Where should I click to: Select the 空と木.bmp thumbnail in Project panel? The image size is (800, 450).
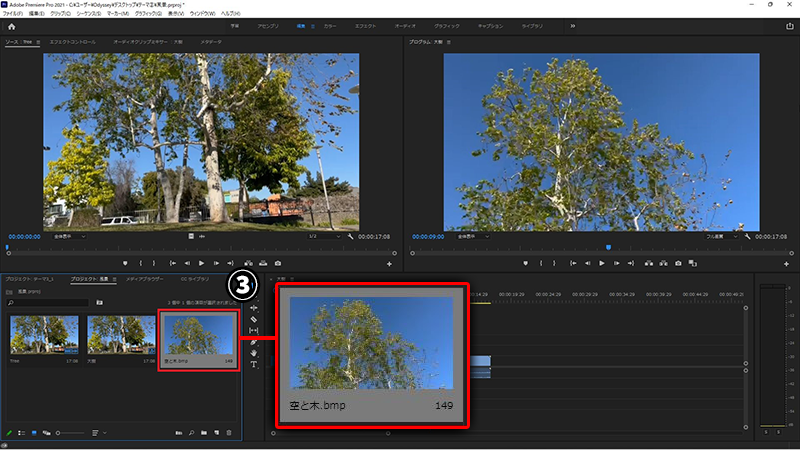[198, 335]
